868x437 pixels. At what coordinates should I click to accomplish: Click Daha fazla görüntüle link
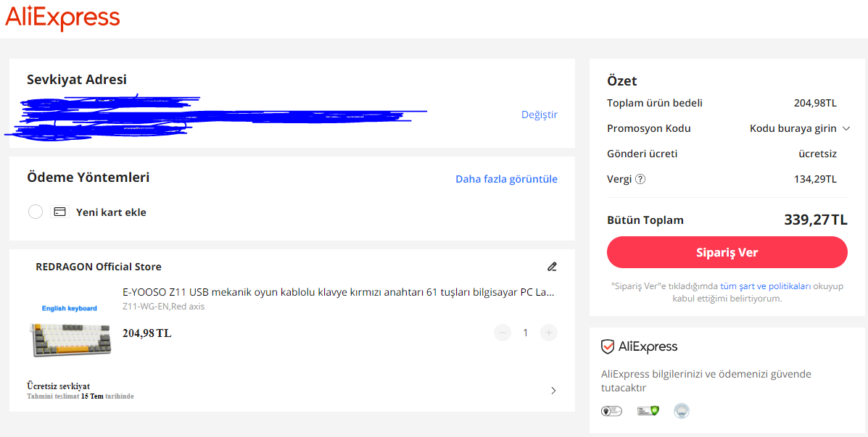pos(507,179)
